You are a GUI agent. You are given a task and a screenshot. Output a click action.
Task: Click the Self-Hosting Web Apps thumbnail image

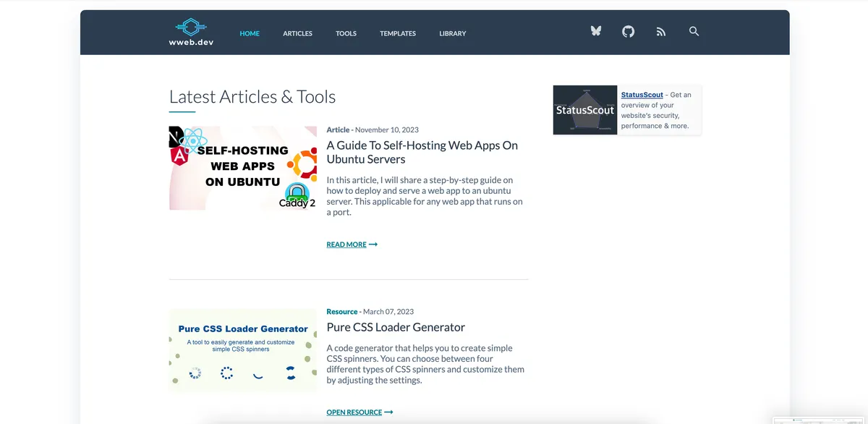click(242, 168)
